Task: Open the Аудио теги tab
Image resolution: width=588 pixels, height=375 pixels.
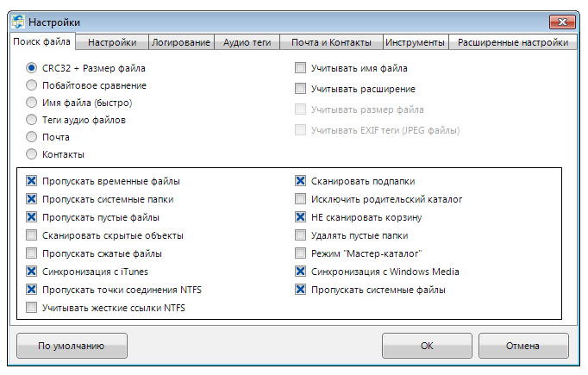Action: (x=247, y=42)
